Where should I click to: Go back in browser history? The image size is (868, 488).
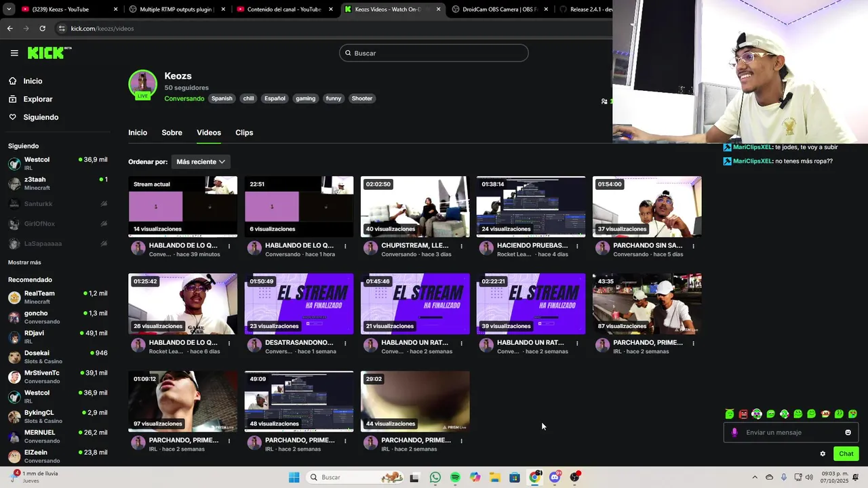(x=9, y=28)
